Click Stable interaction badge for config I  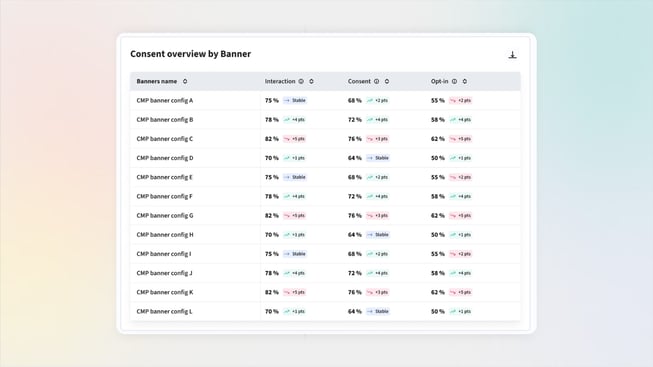[295, 254]
